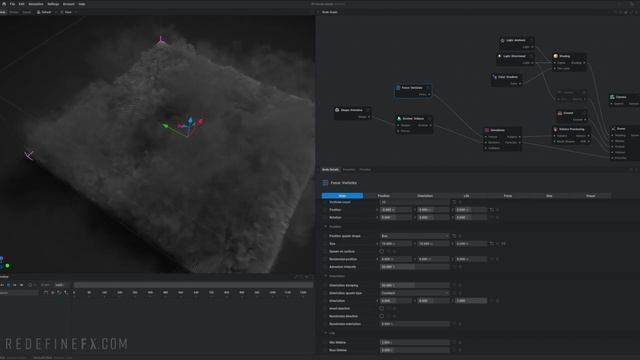The width and height of the screenshot is (640, 360).
Task: Toggle the Invert direction checkbox
Action: 382,308
